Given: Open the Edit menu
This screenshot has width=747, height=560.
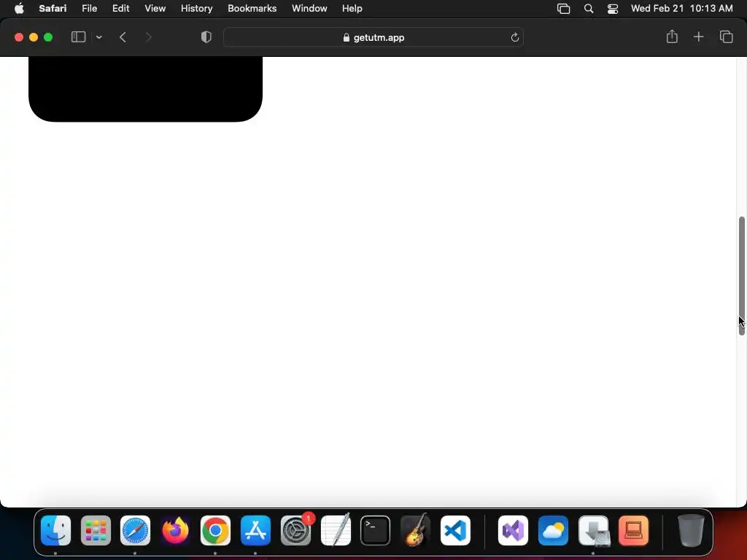Looking at the screenshot, I should tap(120, 8).
